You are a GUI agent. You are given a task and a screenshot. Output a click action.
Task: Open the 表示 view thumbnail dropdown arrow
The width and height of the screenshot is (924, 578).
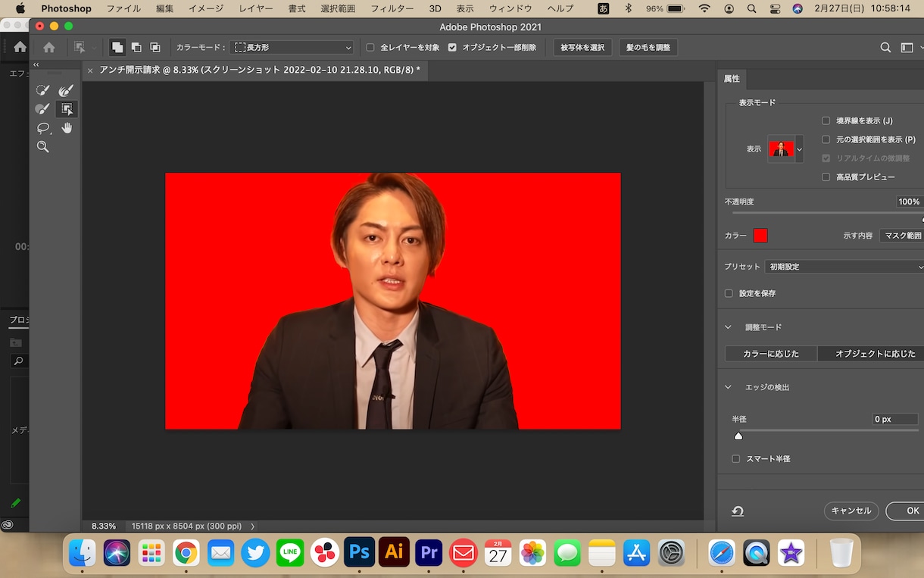point(799,149)
